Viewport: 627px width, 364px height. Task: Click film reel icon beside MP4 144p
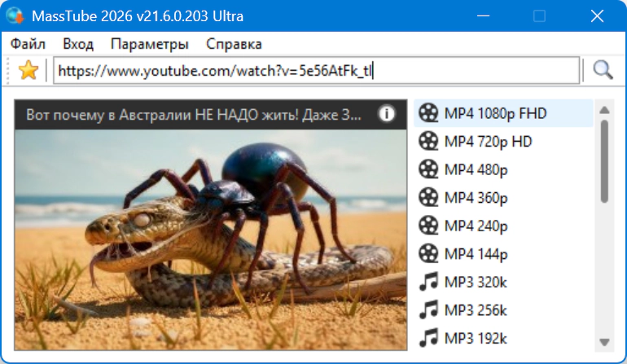428,254
